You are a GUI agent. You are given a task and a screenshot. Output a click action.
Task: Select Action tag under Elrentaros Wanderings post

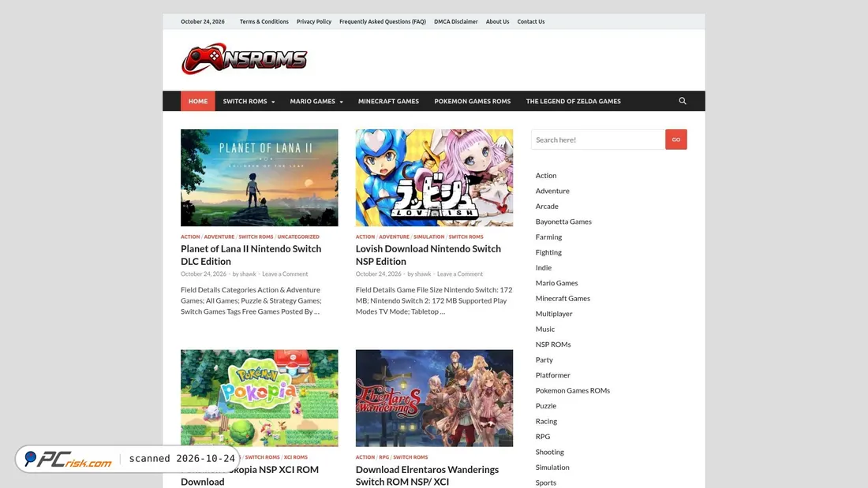coord(365,457)
